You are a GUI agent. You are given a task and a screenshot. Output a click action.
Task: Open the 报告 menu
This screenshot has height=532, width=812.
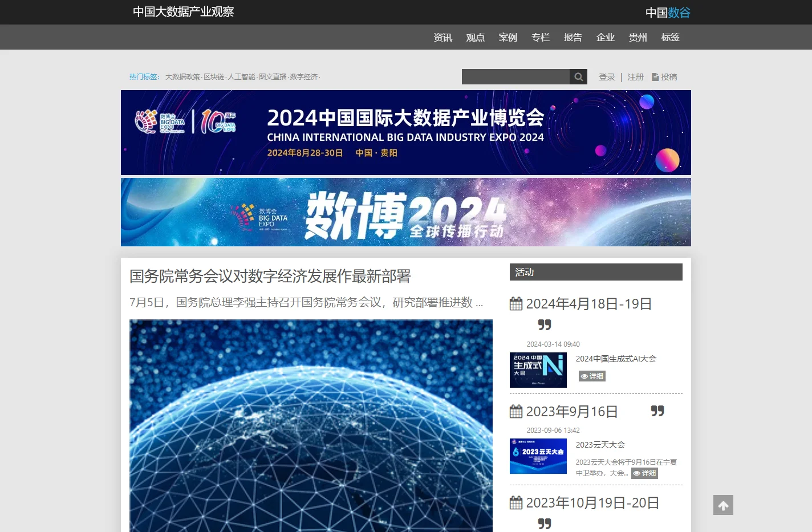click(573, 37)
